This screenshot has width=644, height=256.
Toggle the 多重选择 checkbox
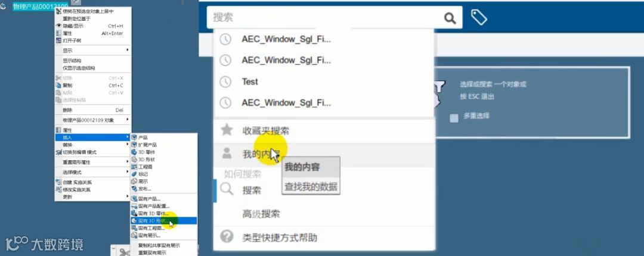[x=454, y=118]
